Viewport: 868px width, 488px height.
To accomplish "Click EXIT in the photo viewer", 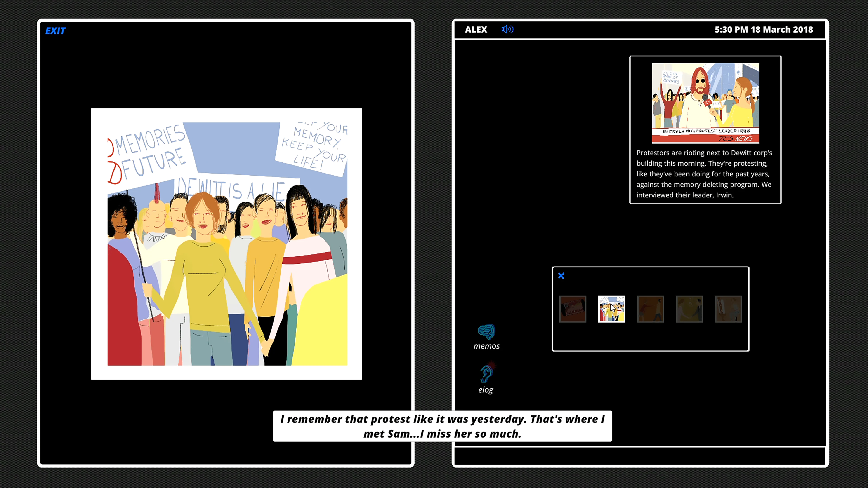I will coord(56,31).
